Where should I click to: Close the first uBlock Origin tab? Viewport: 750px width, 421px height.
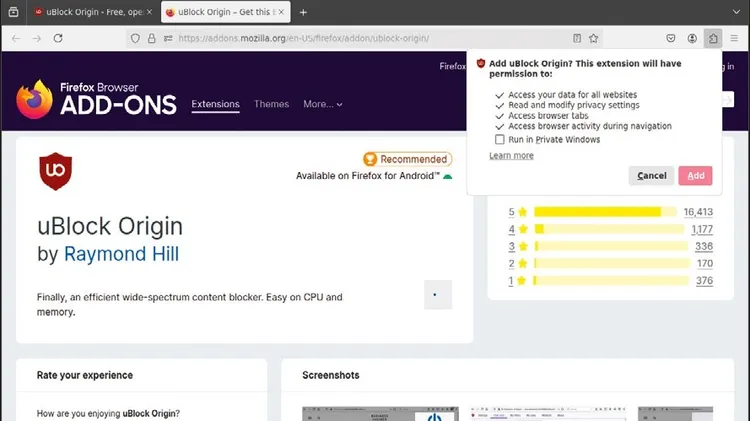tap(149, 12)
